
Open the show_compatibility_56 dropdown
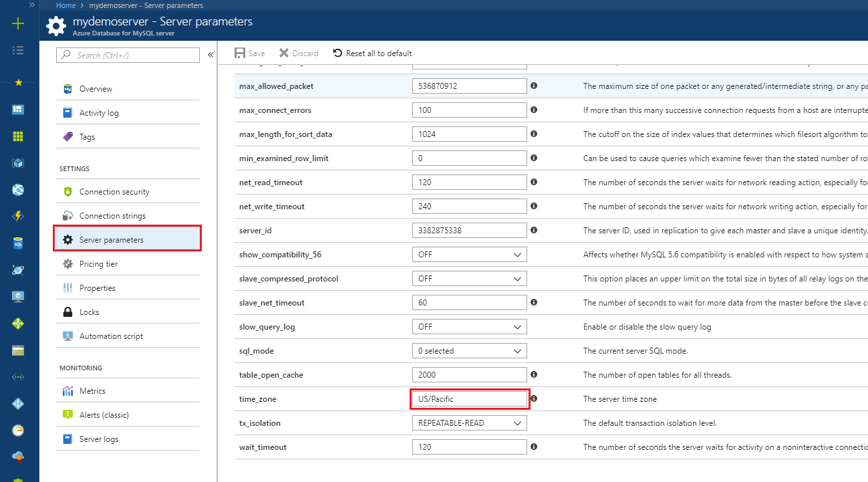click(x=470, y=255)
